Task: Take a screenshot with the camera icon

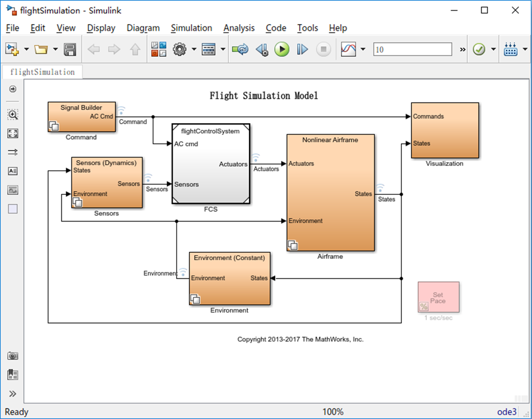Action: click(13, 356)
